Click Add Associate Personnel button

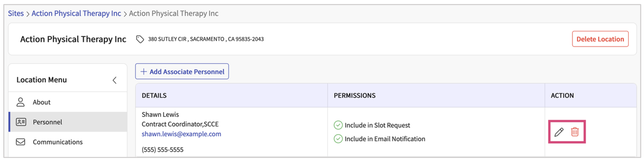182,72
